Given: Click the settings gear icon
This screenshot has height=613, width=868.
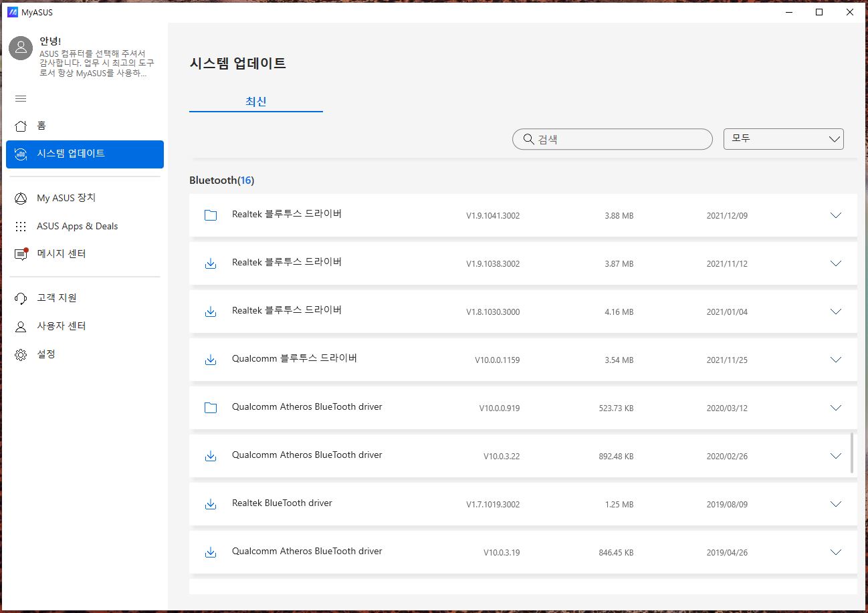Looking at the screenshot, I should pyautogui.click(x=21, y=354).
